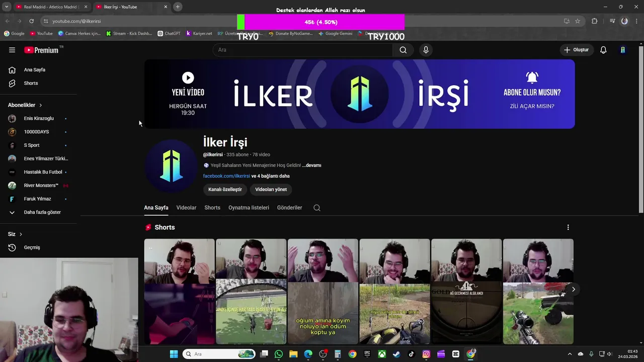
Task: Open the Videolar channel tab
Action: pyautogui.click(x=186, y=208)
